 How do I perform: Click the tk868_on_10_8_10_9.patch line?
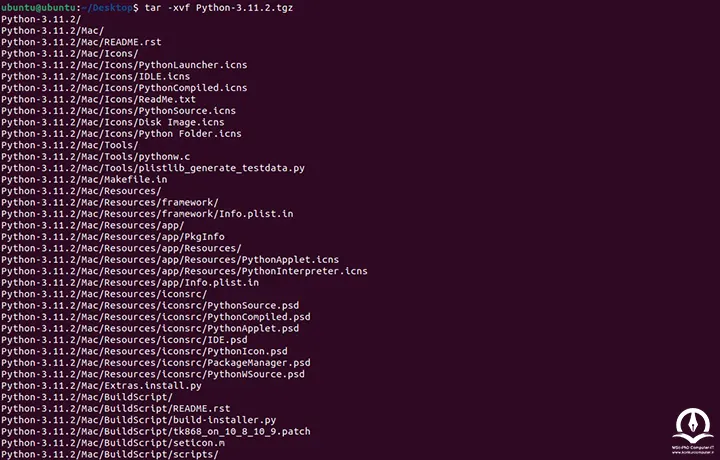pos(156,432)
